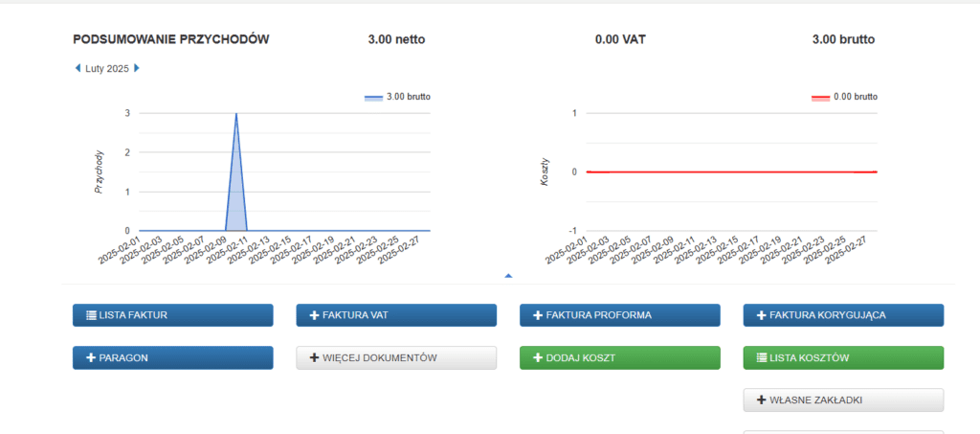The width and height of the screenshot is (980, 434).
Task: Go to previous month before Luty 2025
Action: (x=78, y=68)
